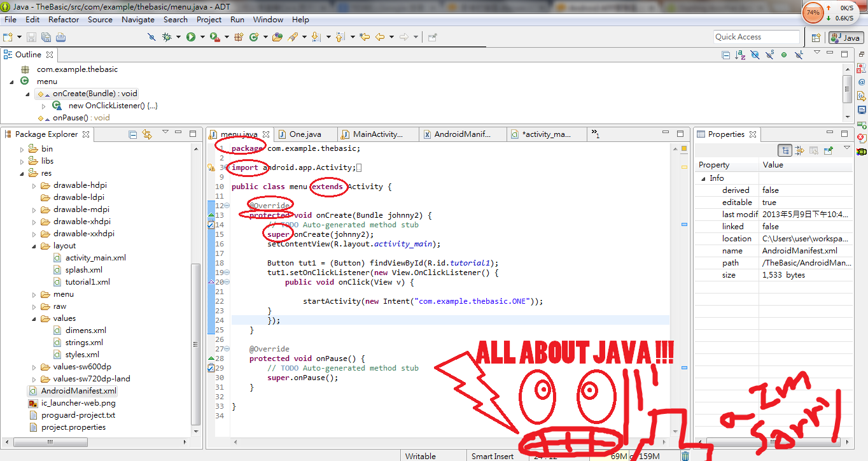
Task: Click the Android LogCat icon in right trim
Action: (862, 152)
